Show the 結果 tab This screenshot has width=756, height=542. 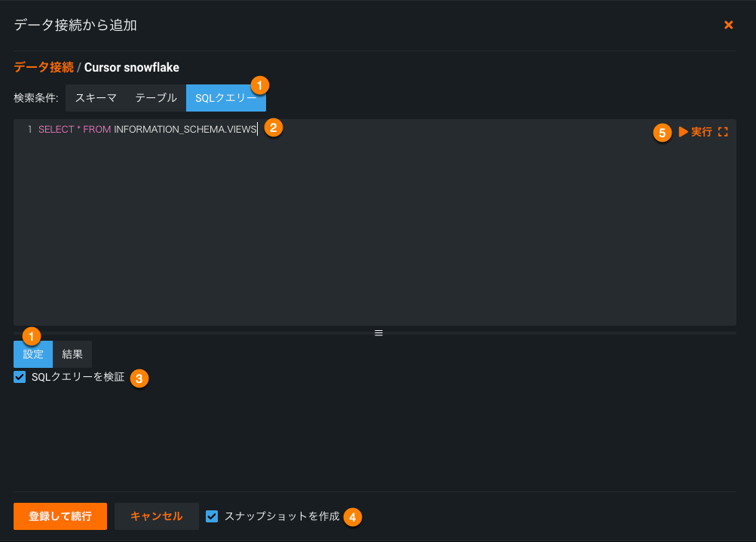click(72, 354)
